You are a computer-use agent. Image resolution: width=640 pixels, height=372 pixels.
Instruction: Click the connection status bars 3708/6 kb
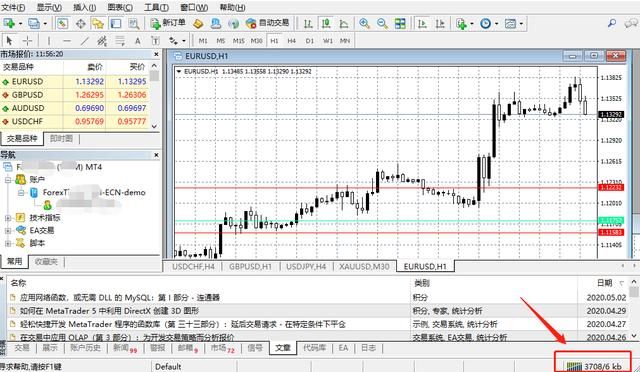(x=593, y=366)
